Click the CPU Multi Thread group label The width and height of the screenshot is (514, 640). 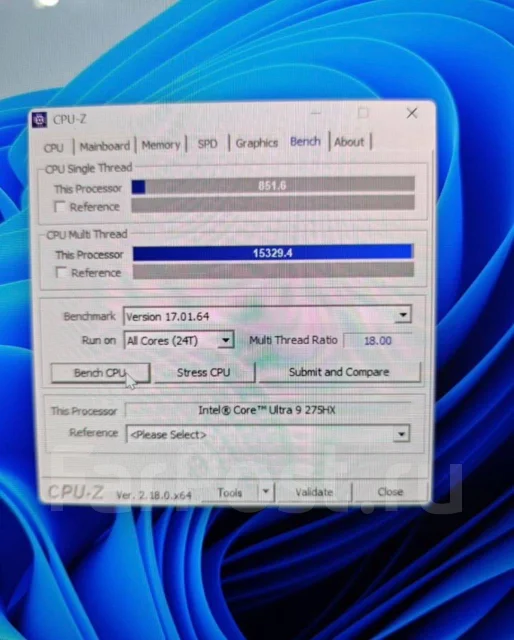87,234
